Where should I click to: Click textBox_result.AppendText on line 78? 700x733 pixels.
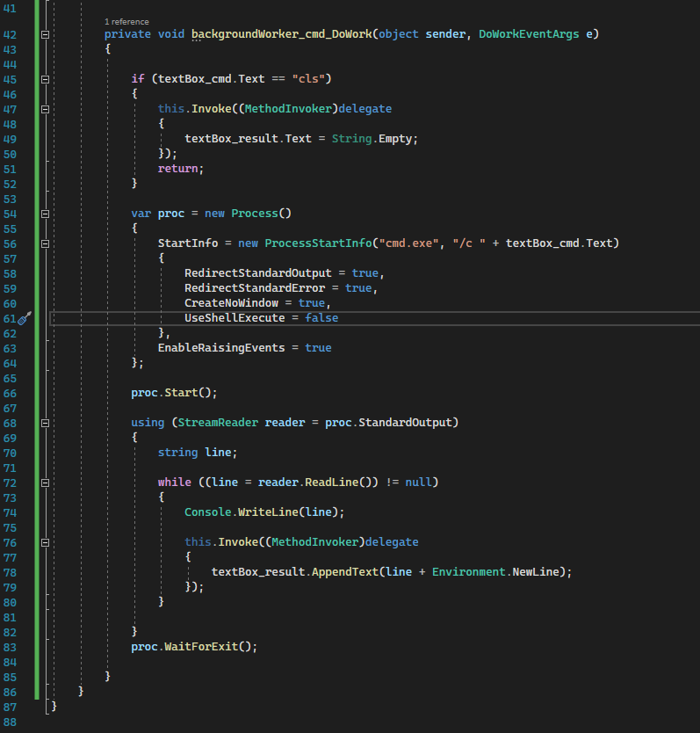pyautogui.click(x=295, y=572)
